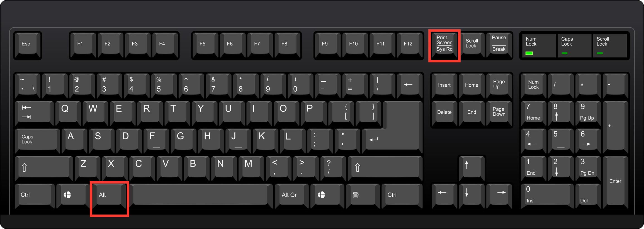Click the left Shift arrow key
This screenshot has height=229, width=644.
44,168
